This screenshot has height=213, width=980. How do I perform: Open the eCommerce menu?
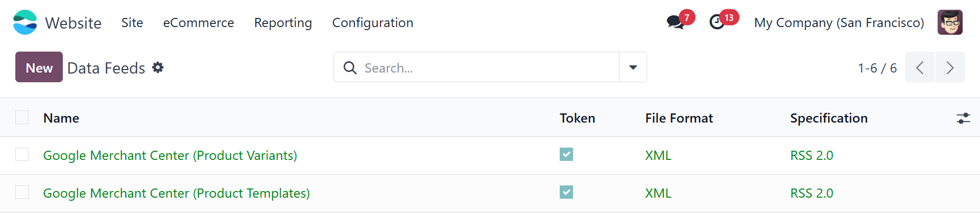(198, 22)
